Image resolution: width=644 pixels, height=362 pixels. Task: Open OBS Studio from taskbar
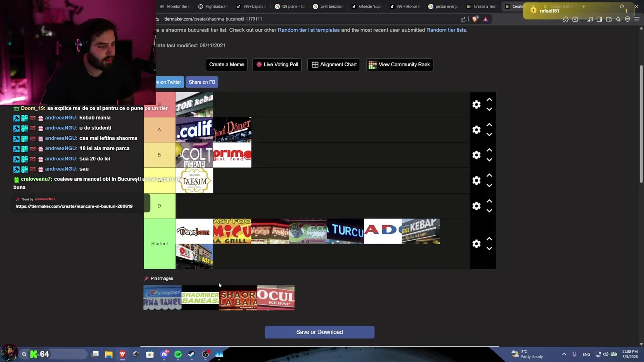205,354
